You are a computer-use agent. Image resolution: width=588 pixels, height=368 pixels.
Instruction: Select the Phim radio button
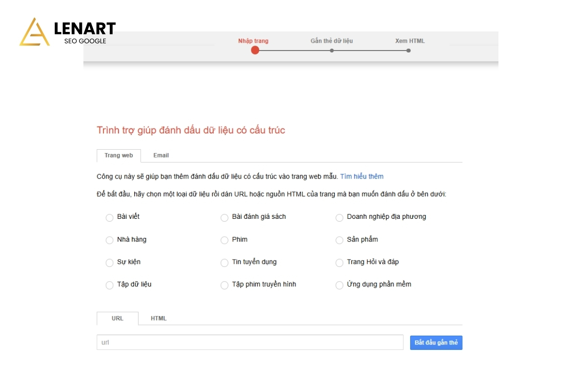click(224, 240)
